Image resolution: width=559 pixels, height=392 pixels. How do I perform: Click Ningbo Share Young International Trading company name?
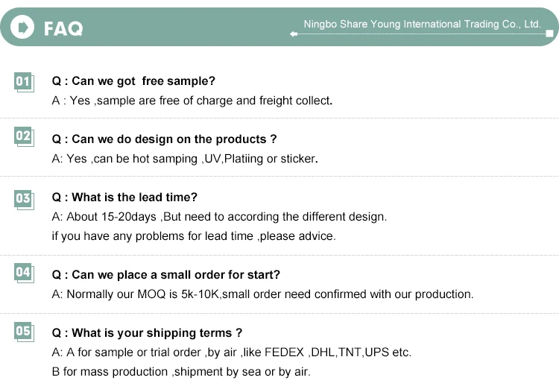point(422,25)
